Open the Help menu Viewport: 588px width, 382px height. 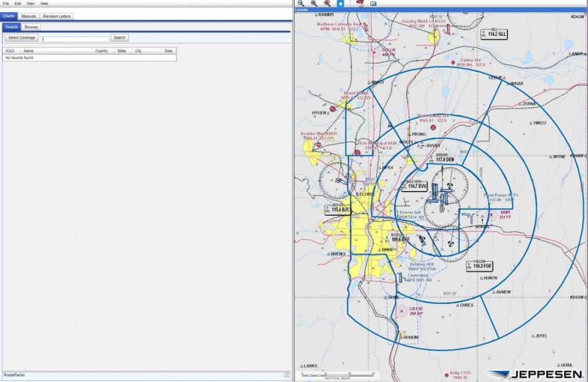pos(44,4)
